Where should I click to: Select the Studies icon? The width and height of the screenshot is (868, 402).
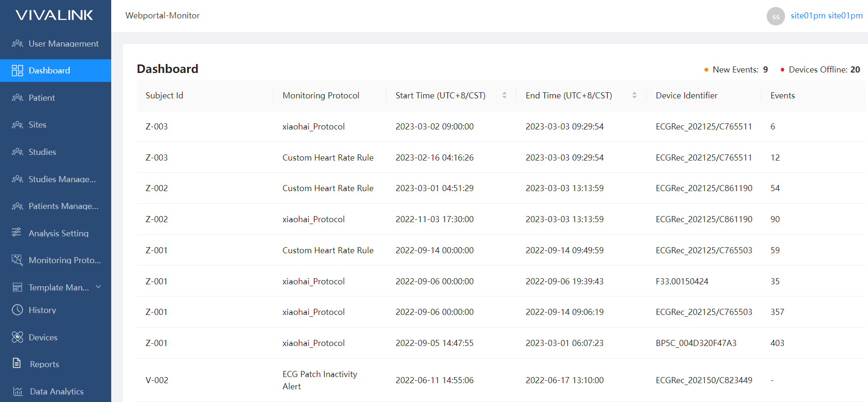(17, 152)
